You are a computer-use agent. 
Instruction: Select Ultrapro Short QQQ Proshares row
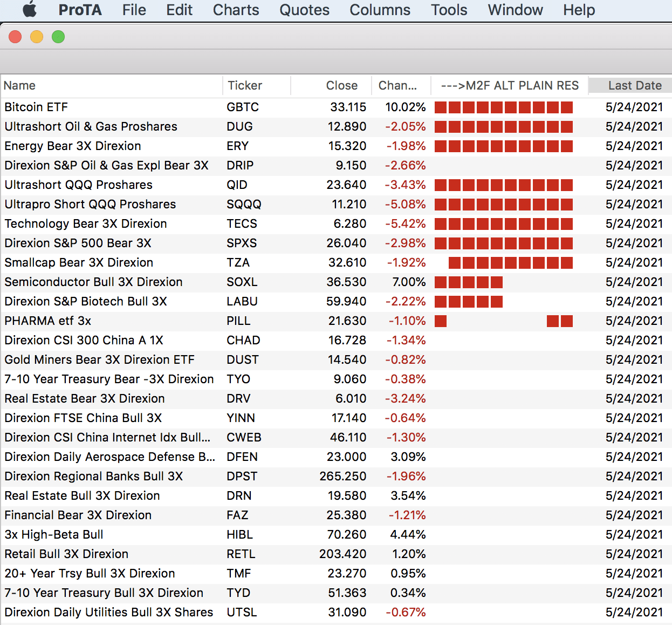336,204
